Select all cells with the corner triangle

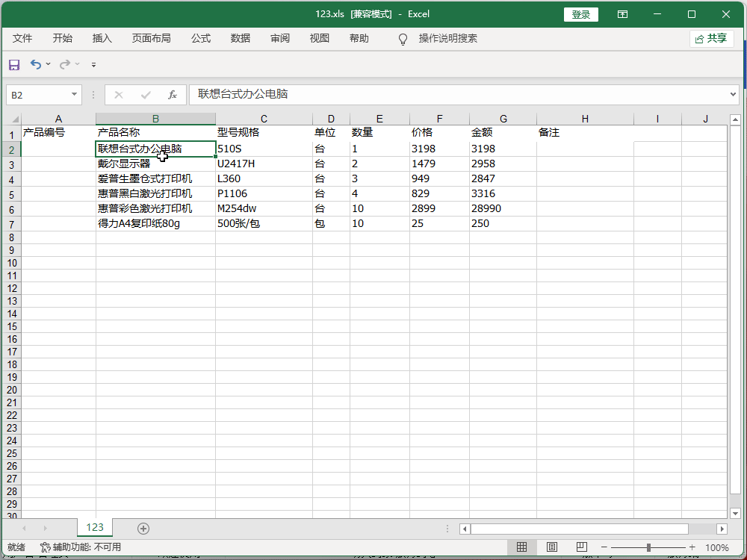14,119
